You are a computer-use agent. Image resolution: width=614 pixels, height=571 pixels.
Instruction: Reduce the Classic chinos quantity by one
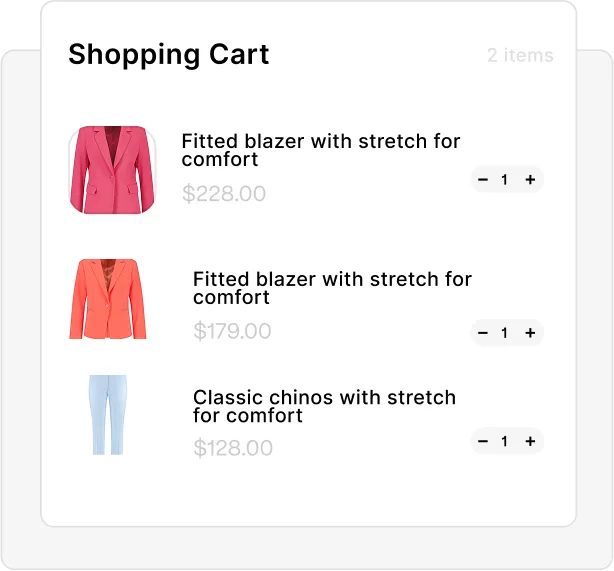[x=483, y=441]
